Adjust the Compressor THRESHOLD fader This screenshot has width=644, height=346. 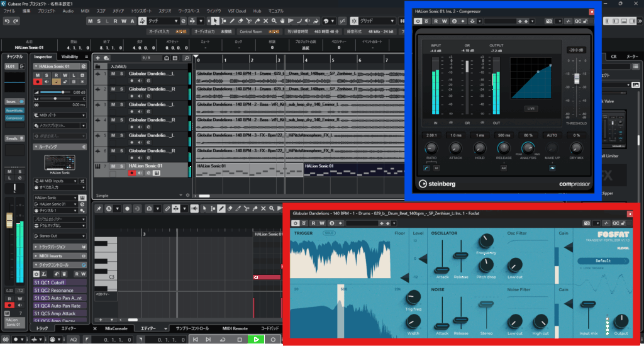pos(577,79)
